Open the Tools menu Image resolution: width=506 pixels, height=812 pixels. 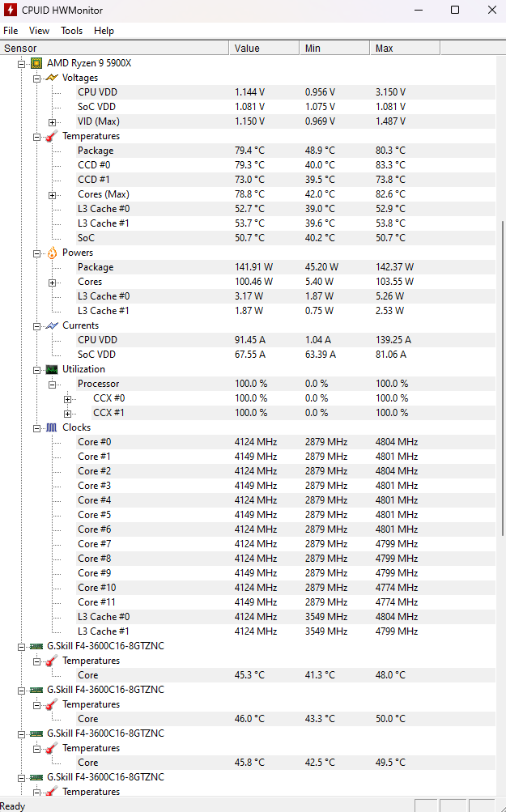tap(71, 31)
